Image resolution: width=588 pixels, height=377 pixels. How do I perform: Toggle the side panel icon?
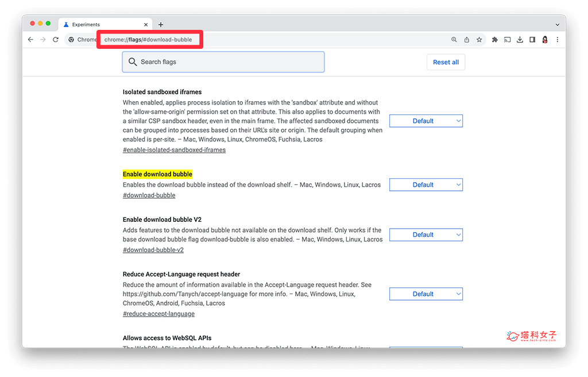point(532,40)
